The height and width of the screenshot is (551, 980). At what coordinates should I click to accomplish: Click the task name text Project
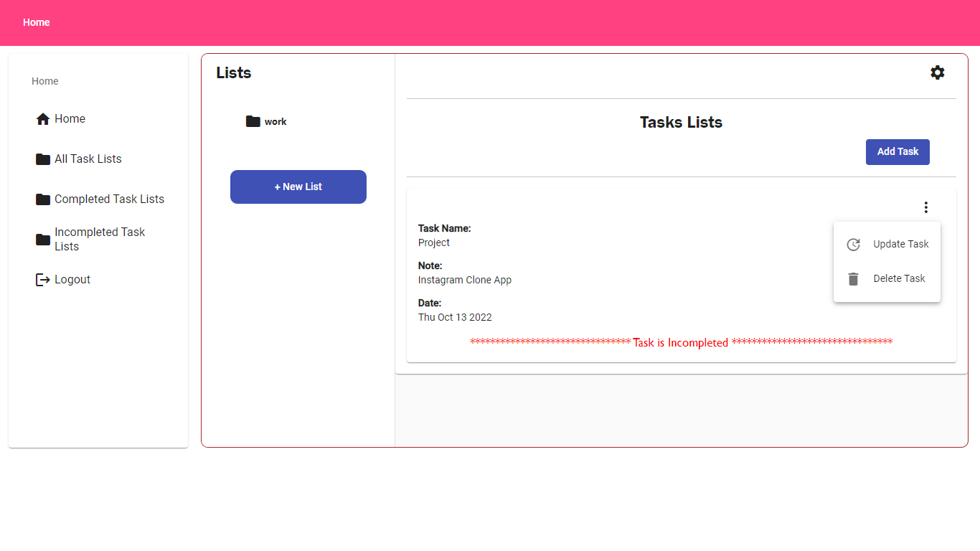pos(434,242)
